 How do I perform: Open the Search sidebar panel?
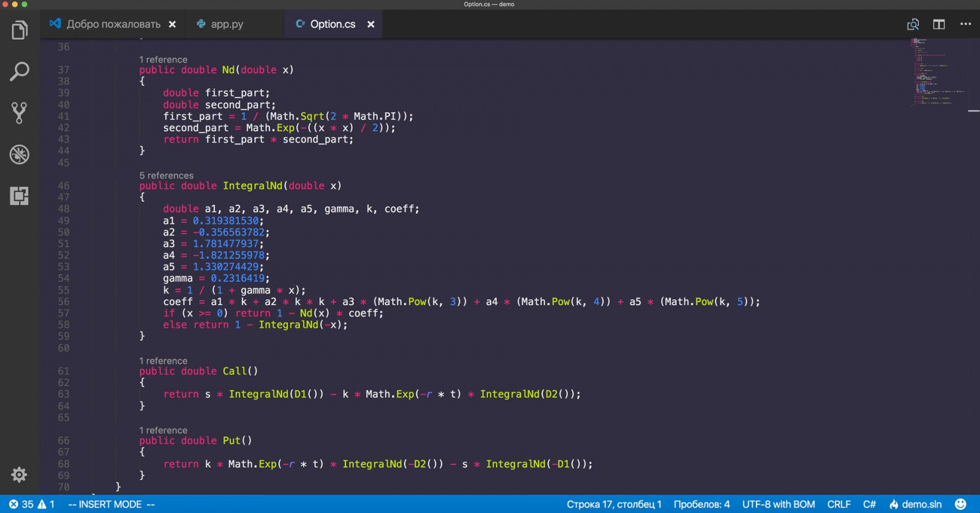[20, 71]
